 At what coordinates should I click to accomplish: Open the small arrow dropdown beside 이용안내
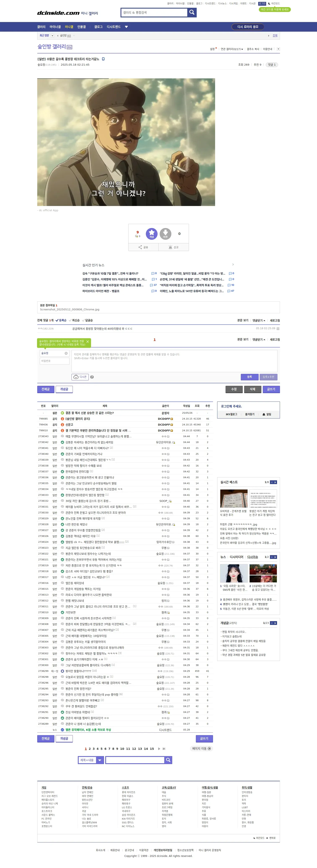pos(278,49)
